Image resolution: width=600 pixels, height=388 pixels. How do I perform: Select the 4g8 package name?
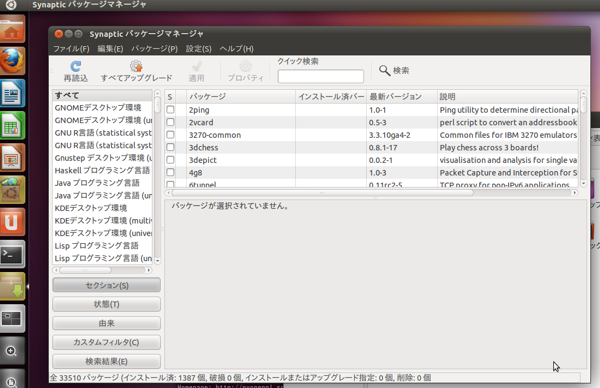195,173
